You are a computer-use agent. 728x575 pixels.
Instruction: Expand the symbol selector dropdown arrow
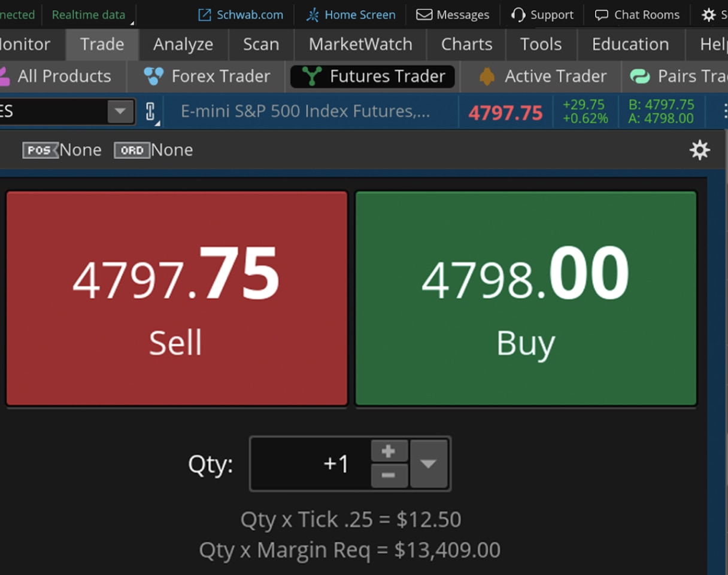(x=120, y=111)
